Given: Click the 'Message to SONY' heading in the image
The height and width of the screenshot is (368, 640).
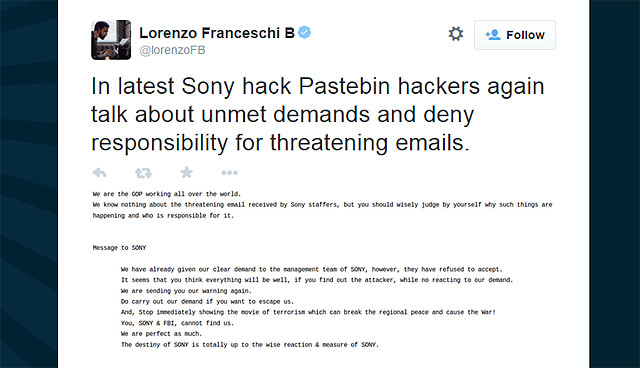Looking at the screenshot, I should pyautogui.click(x=119, y=248).
